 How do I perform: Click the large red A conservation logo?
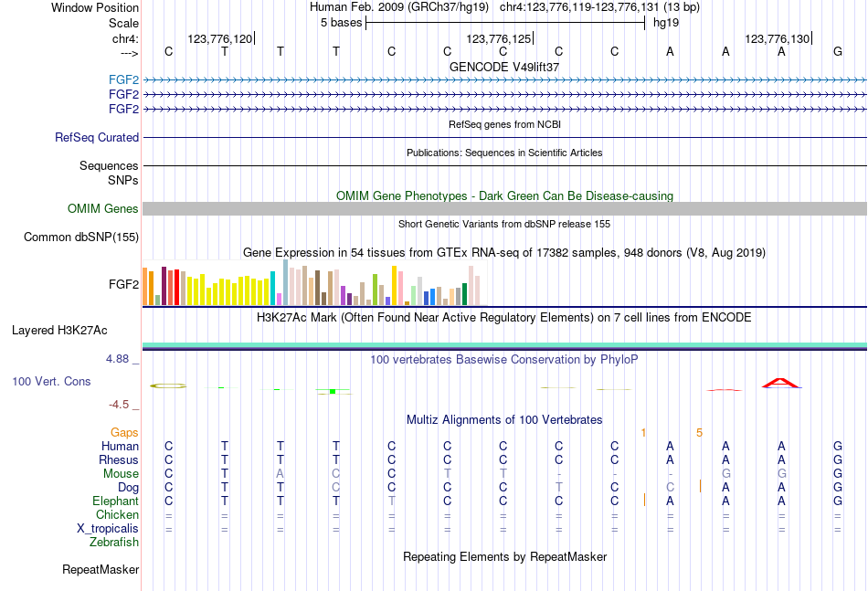point(781,383)
